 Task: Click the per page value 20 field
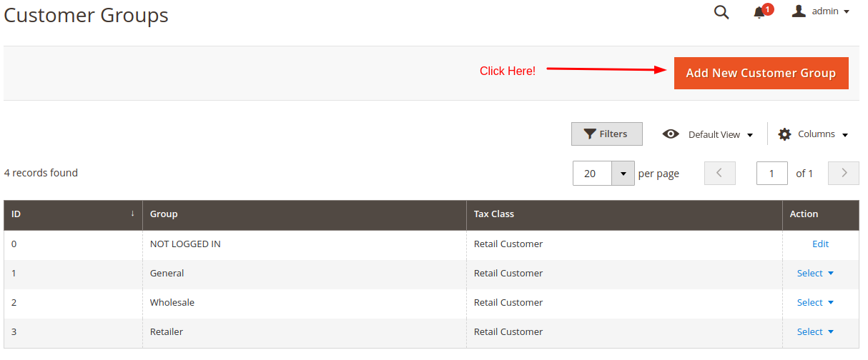pos(593,174)
